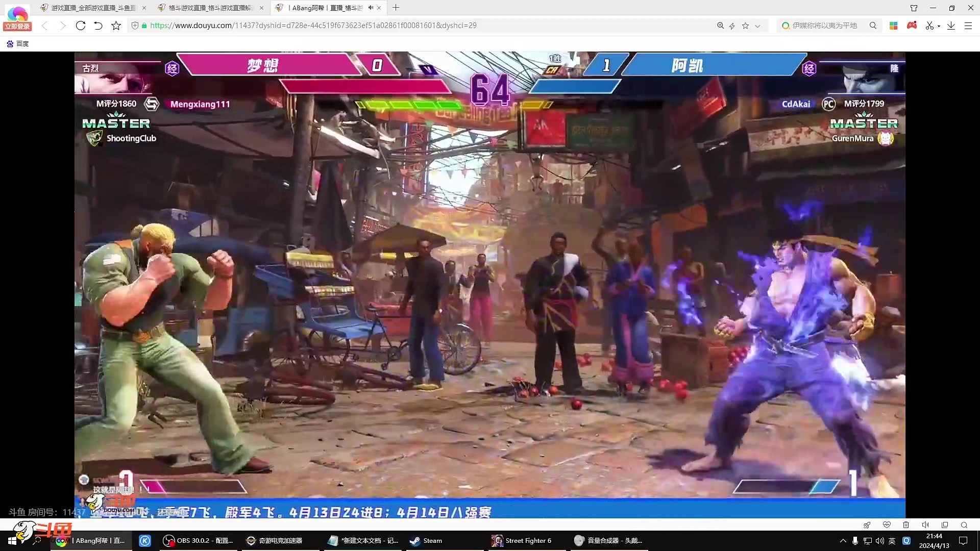This screenshot has width=980, height=551.
Task: Open the colorful apps grid extension
Action: (893, 26)
